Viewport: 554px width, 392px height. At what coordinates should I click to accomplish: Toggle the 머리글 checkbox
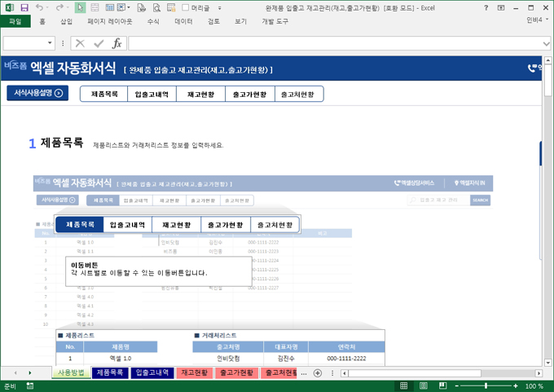point(186,7)
